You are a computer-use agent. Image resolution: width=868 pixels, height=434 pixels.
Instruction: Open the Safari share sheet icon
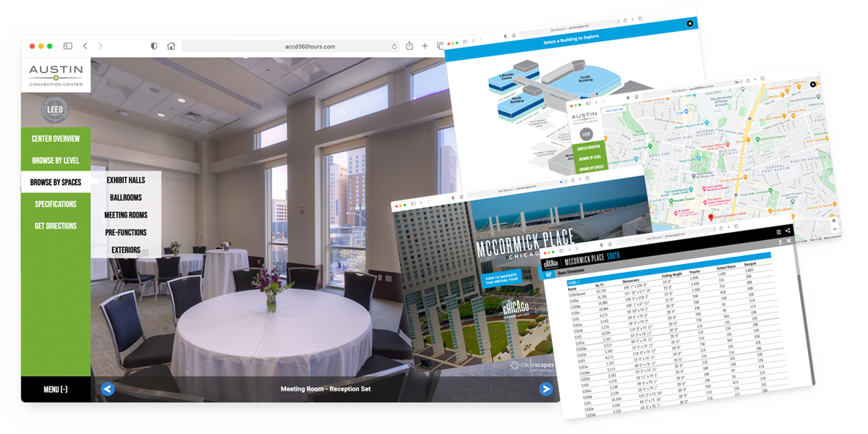[409, 46]
